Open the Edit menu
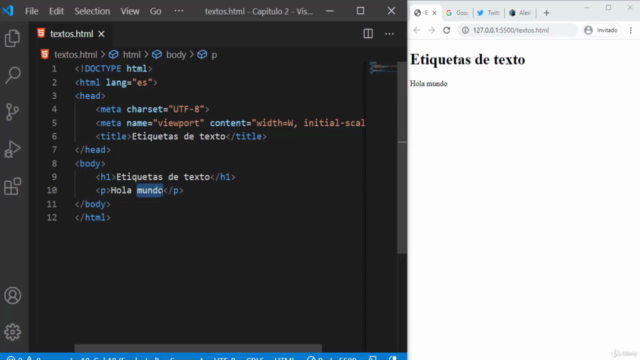Screen dimensions: 640x360 tap(56, 11)
